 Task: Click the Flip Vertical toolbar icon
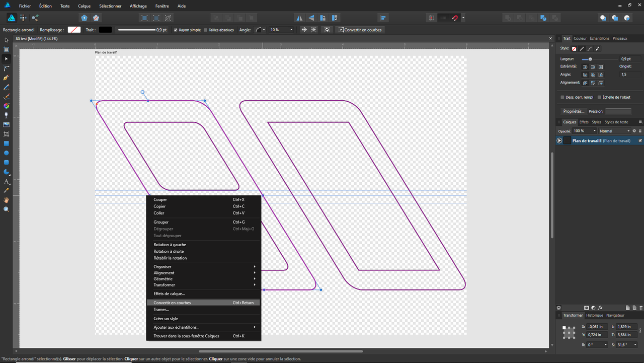pos(311,18)
